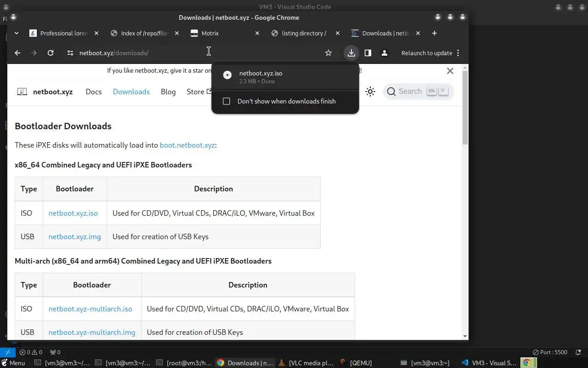Close the Motrix tab

pyautogui.click(x=257, y=33)
